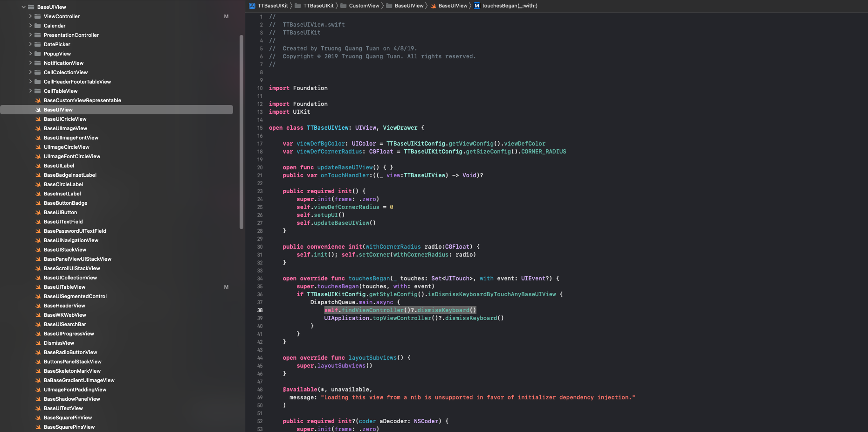The image size is (868, 432).
Task: Click the Swift icon of BaseUIStackView
Action: click(38, 250)
